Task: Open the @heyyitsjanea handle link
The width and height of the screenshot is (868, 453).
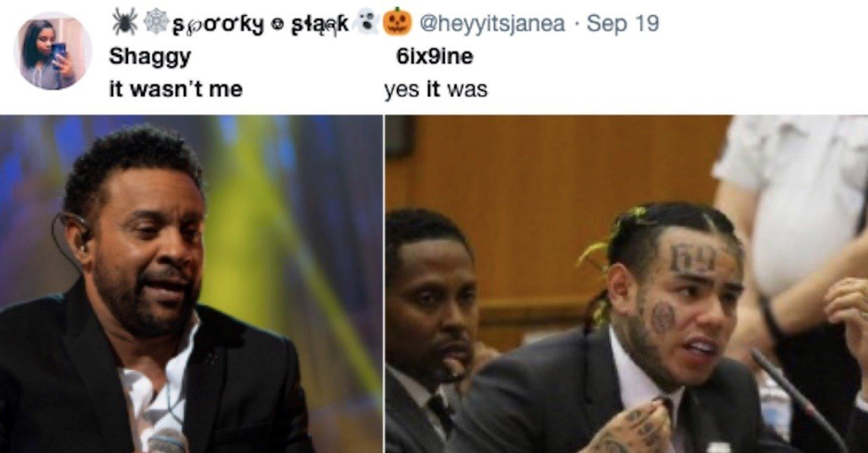Action: click(x=492, y=23)
